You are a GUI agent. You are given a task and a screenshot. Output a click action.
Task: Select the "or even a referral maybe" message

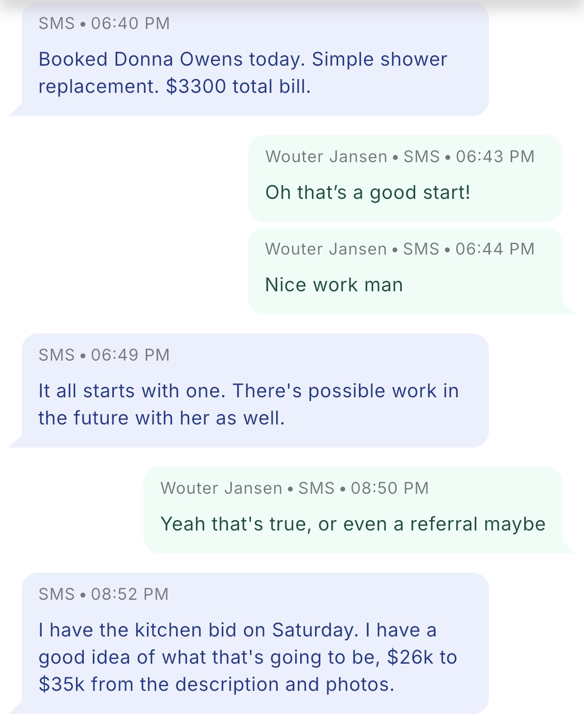[353, 524]
